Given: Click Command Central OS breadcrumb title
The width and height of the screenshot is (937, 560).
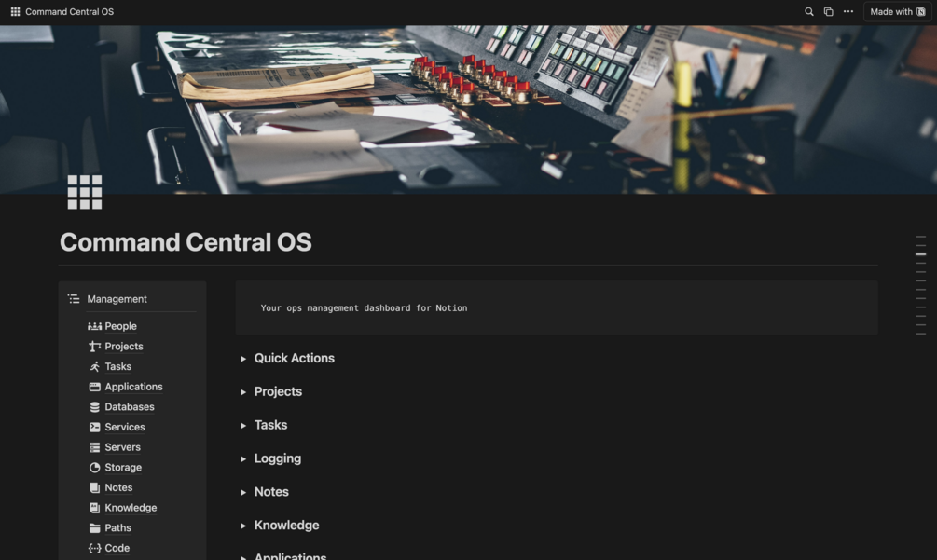Looking at the screenshot, I should tap(69, 11).
